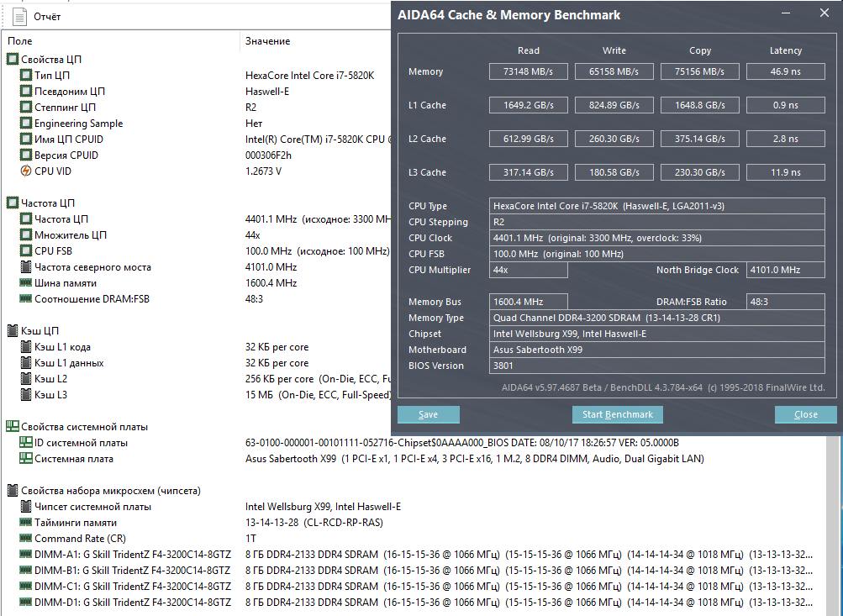Click the icon beside Степпинг ЦП
843x616 pixels.
[26, 107]
